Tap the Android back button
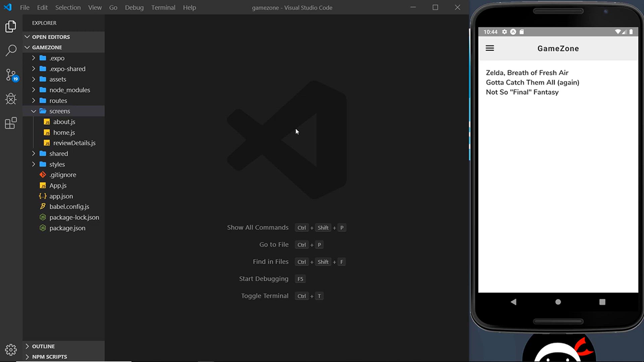644x362 pixels. (x=513, y=302)
